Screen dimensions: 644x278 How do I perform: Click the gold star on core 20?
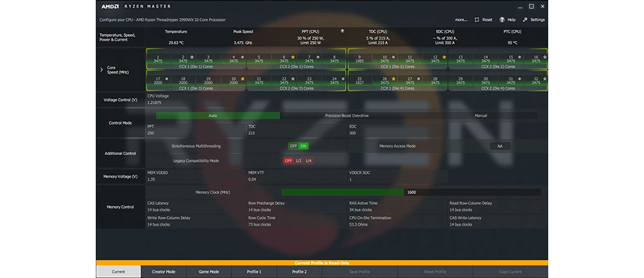tap(242, 78)
